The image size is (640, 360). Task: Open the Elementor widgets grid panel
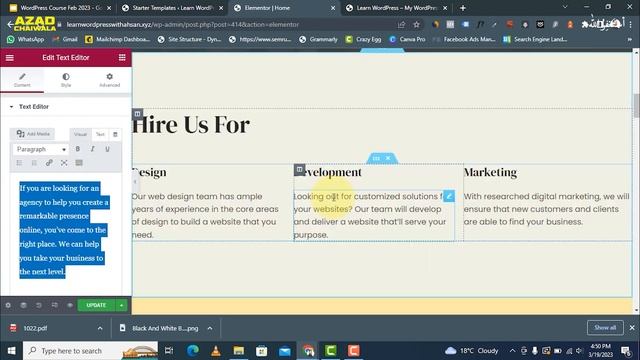point(122,58)
